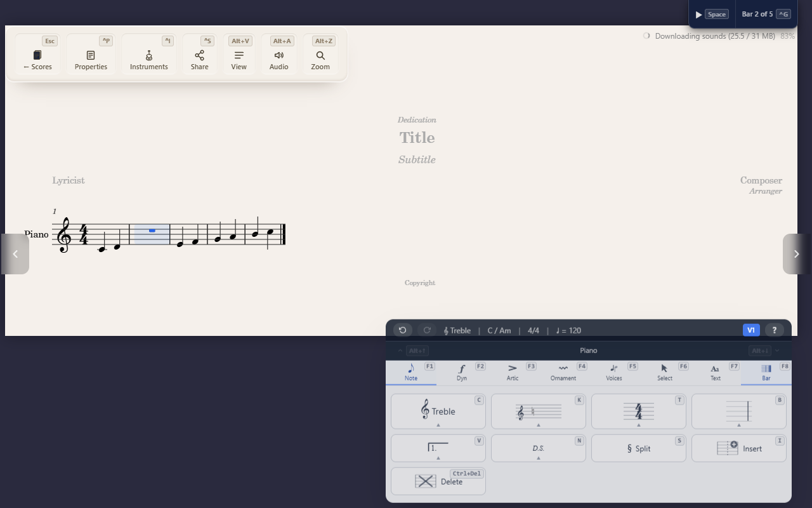Click the Share icon

199,55
